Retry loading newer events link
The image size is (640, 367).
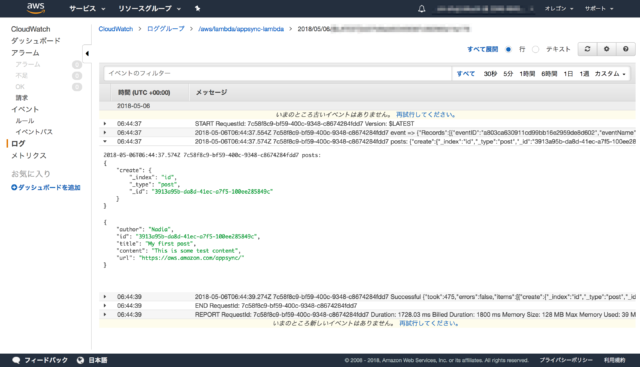(429, 323)
